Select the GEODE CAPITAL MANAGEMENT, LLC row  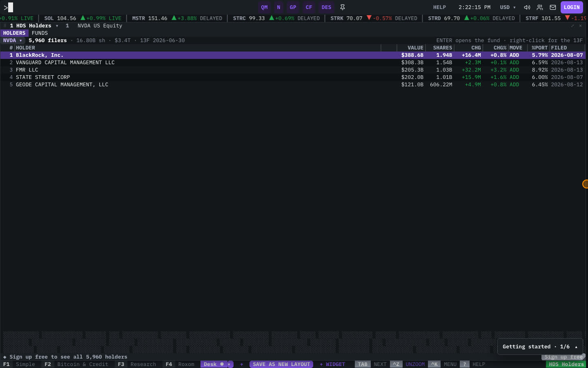click(293, 85)
